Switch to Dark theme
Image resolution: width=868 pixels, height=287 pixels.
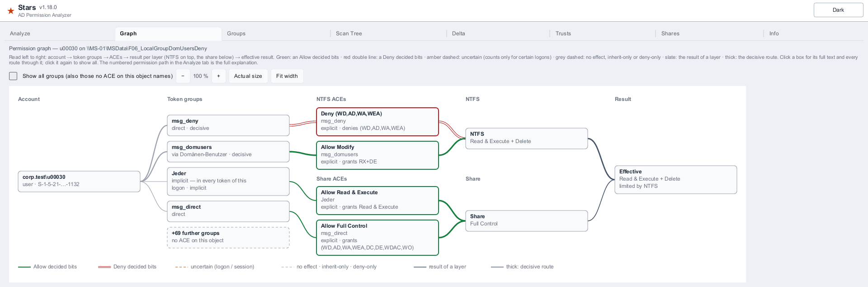(838, 10)
